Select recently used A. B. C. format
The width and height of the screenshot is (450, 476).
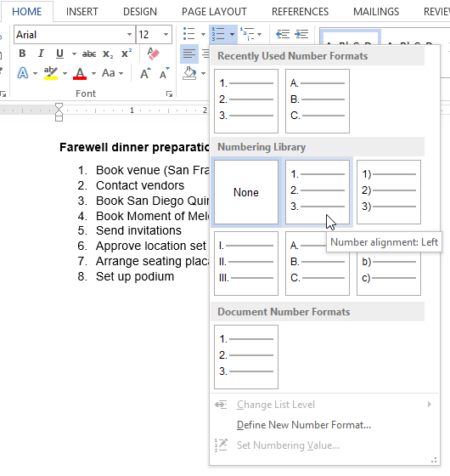pyautogui.click(x=318, y=101)
